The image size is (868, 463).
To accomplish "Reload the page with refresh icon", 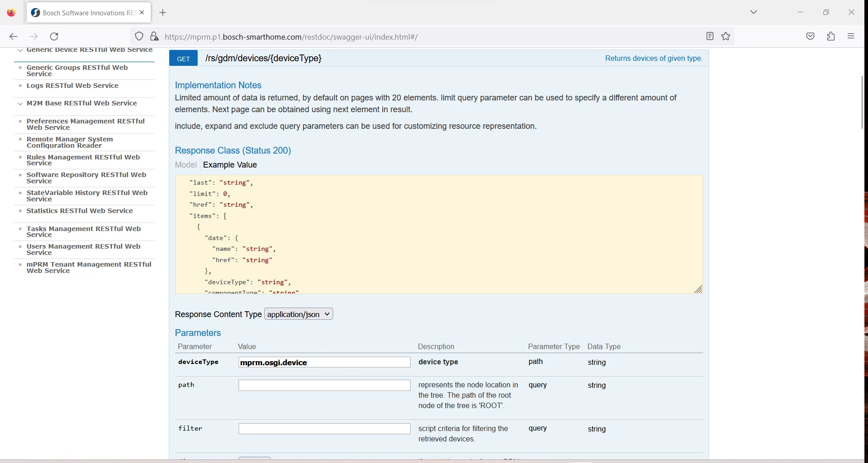I will [54, 36].
